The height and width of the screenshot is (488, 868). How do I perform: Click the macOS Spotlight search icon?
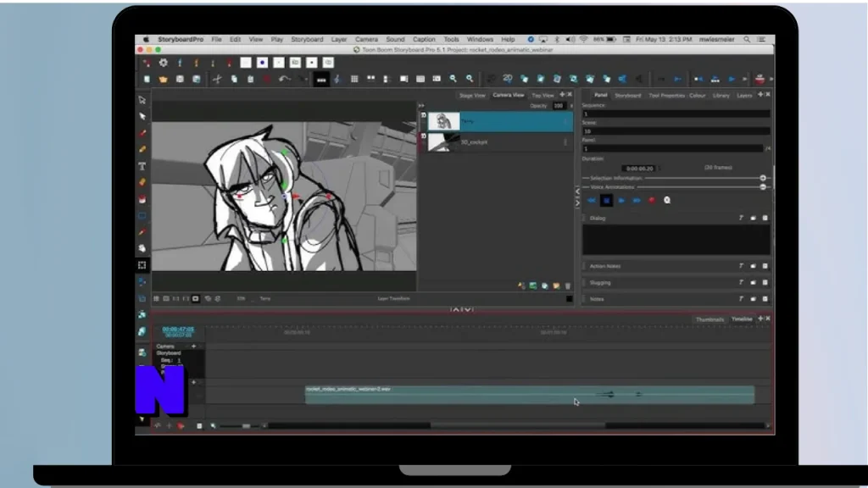tap(747, 39)
